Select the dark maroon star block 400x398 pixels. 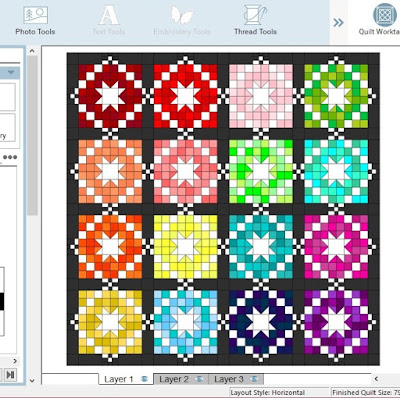(x=110, y=96)
